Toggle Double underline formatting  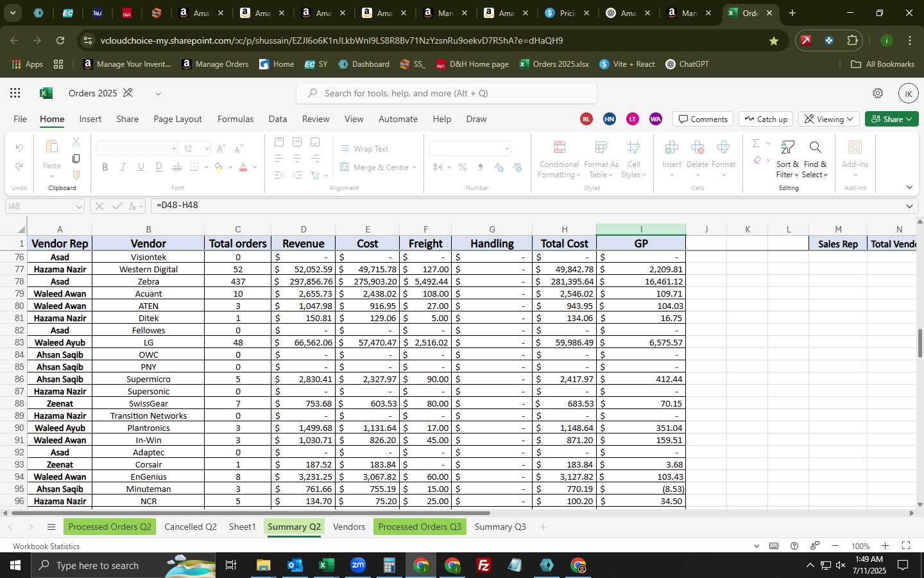pyautogui.click(x=159, y=167)
